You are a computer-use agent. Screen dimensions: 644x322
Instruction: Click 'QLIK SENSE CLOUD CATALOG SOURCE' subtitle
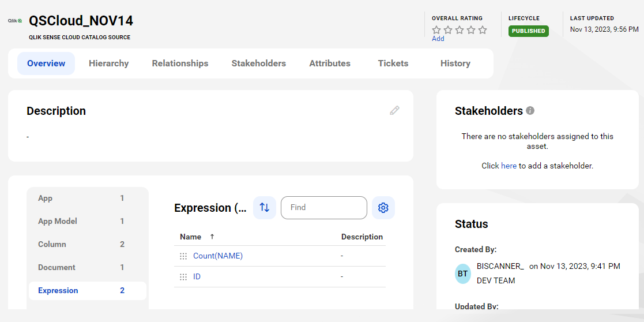click(x=80, y=38)
